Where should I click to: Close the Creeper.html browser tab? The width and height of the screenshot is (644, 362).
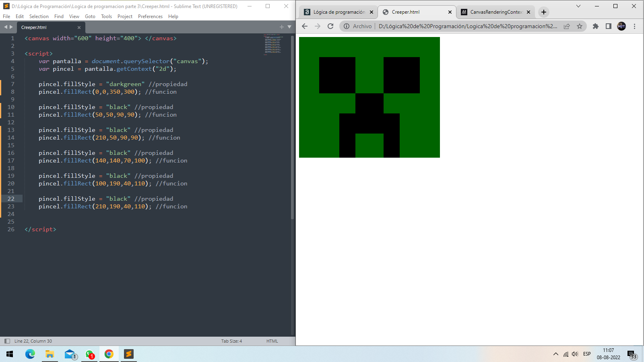[450, 12]
